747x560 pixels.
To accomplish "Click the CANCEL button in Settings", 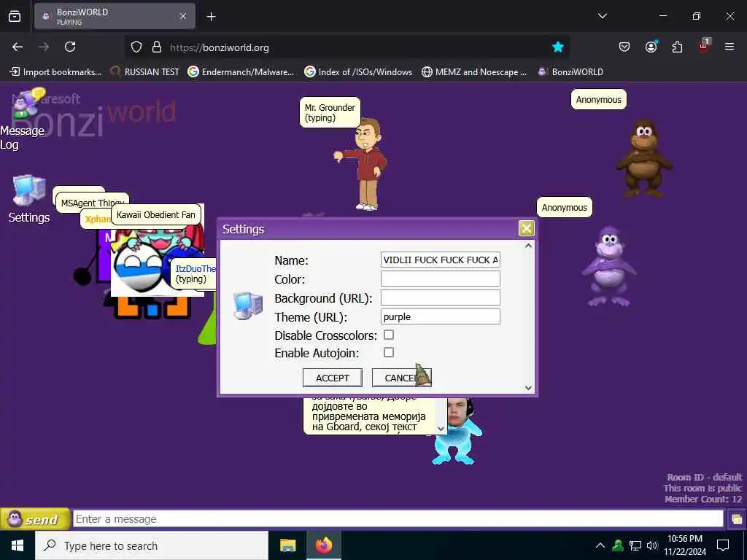I will (x=402, y=378).
